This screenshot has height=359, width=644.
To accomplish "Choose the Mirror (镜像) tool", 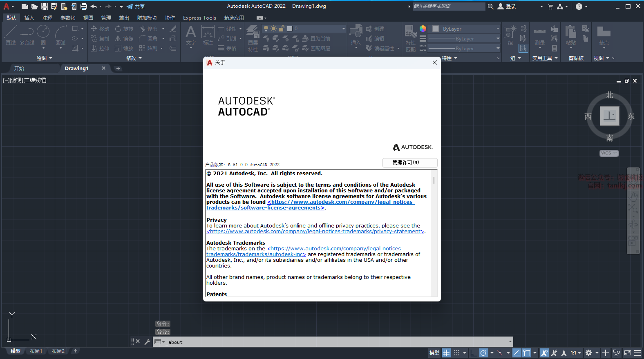I will (124, 38).
